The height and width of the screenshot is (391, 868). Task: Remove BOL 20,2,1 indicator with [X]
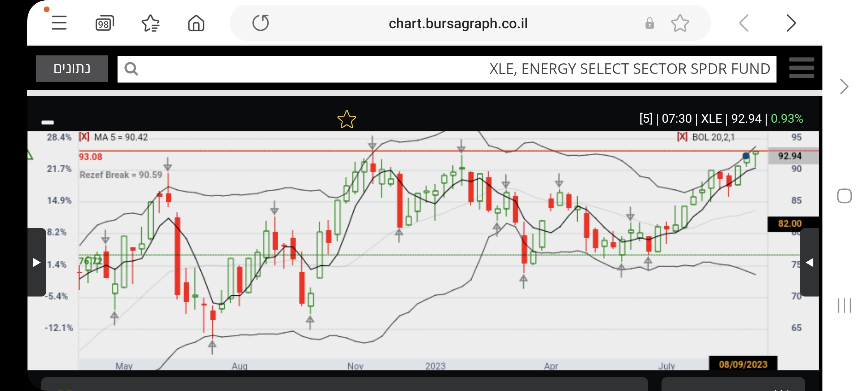[682, 137]
